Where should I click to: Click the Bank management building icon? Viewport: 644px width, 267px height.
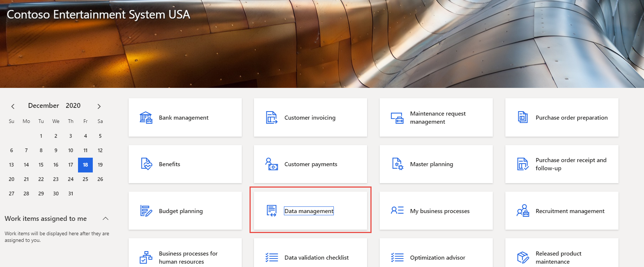coord(146,117)
